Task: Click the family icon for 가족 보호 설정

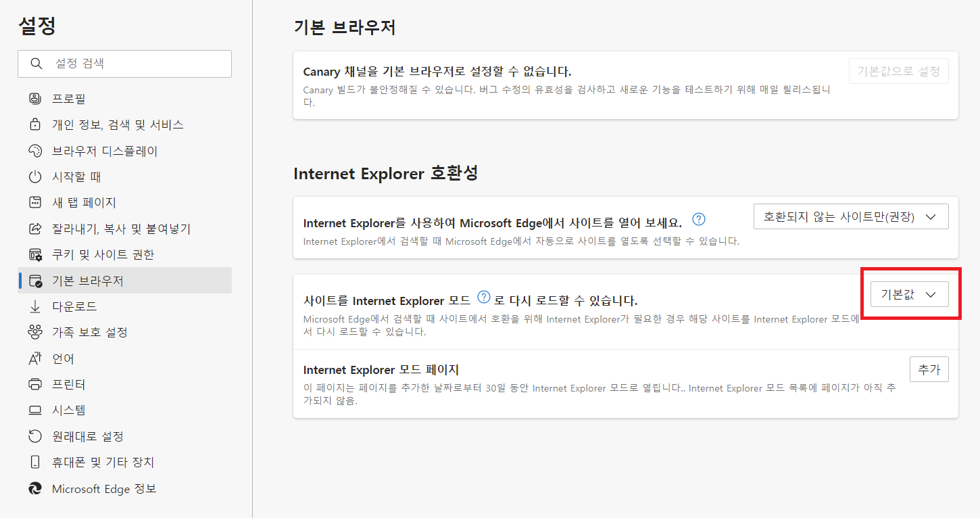Action: [x=35, y=333]
